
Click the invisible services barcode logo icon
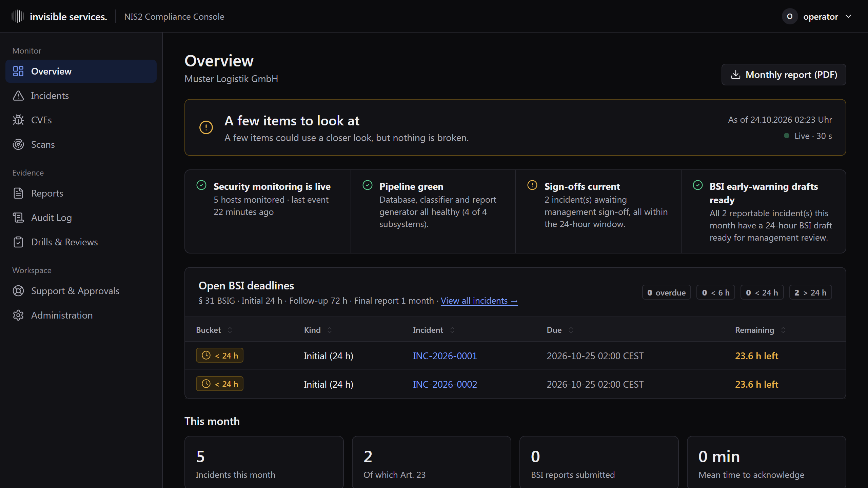[18, 16]
